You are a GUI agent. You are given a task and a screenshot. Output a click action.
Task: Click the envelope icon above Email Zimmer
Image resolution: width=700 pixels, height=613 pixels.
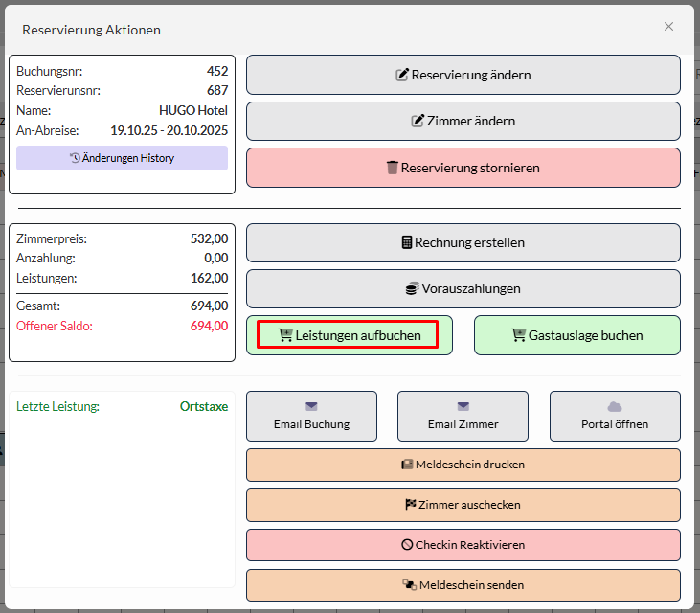click(x=463, y=406)
